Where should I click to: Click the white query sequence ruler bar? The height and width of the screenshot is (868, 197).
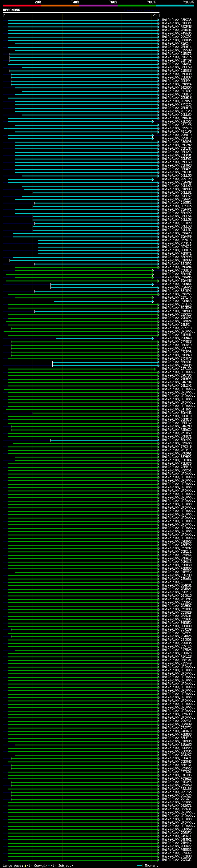point(81,13)
